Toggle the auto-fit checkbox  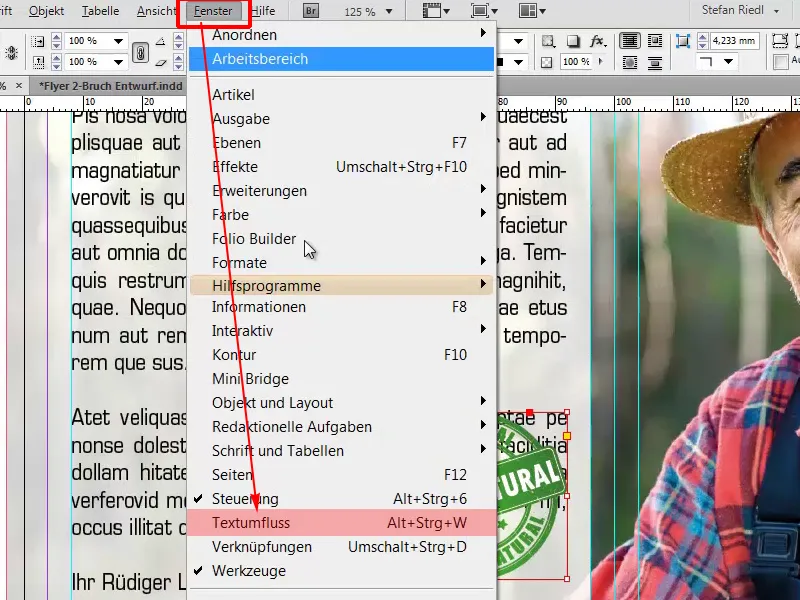(x=781, y=62)
